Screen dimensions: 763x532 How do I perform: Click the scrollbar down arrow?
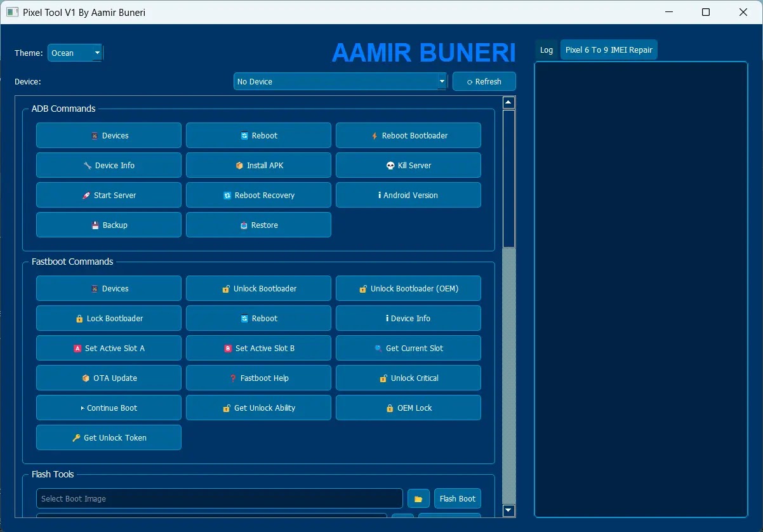[508, 510]
